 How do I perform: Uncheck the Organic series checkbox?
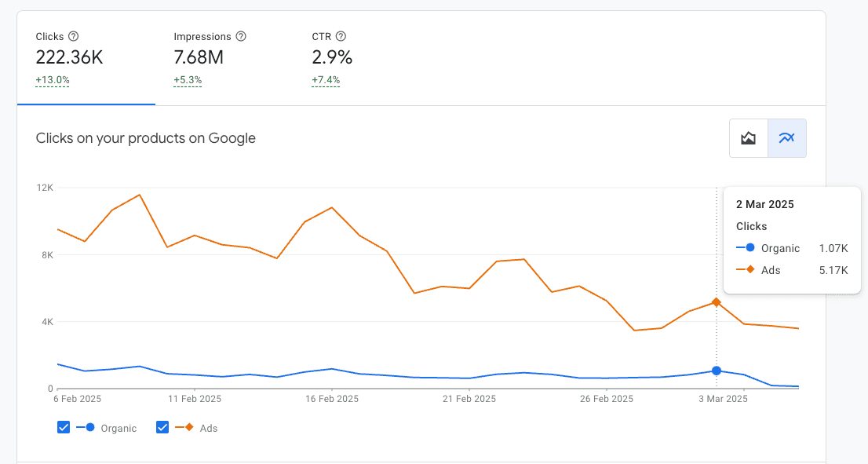64,427
